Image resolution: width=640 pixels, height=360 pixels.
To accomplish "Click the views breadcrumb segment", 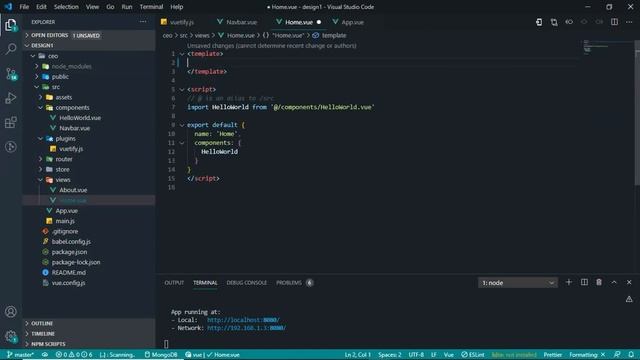I will coord(202,36).
